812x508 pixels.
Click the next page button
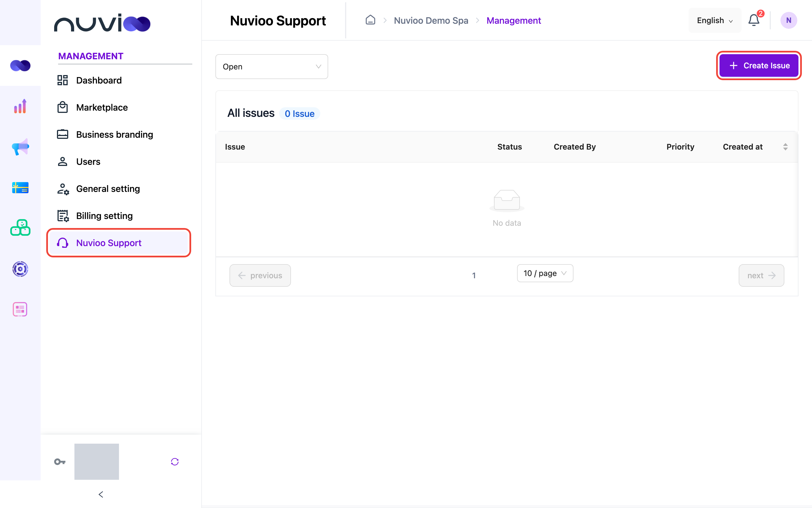pos(761,275)
